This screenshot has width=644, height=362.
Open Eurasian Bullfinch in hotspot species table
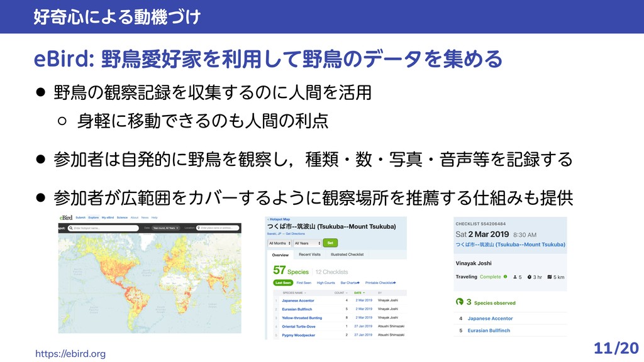coord(297,309)
